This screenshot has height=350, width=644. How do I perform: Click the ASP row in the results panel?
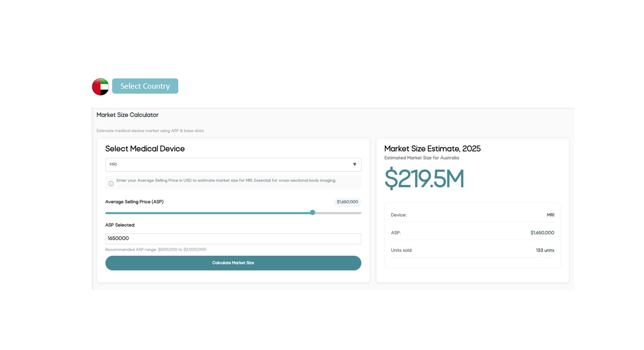pyautogui.click(x=472, y=232)
